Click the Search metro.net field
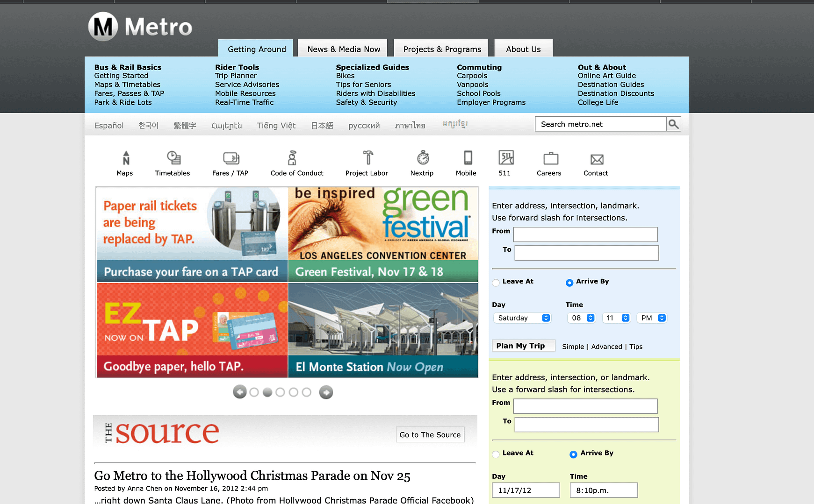 (600, 124)
